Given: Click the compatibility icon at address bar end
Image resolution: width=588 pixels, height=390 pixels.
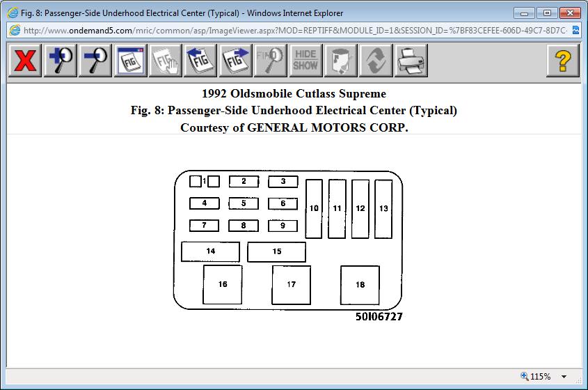Looking at the screenshot, I should coord(575,30).
